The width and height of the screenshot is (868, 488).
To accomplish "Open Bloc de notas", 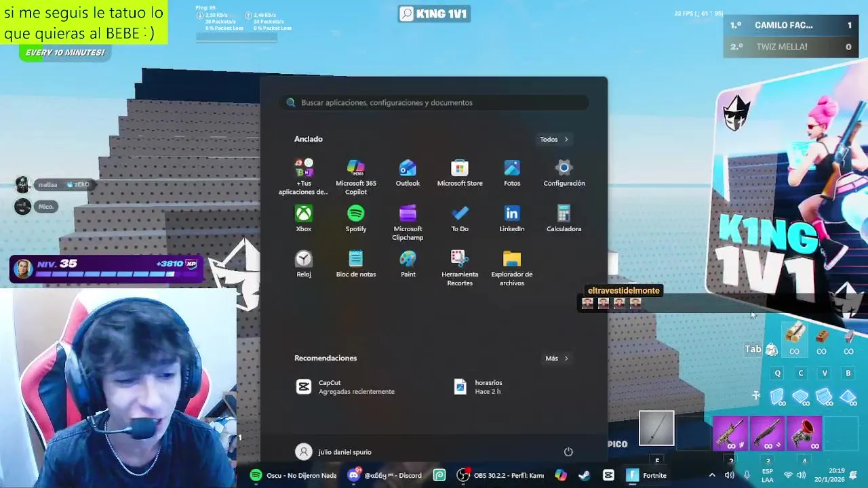I will tap(356, 264).
